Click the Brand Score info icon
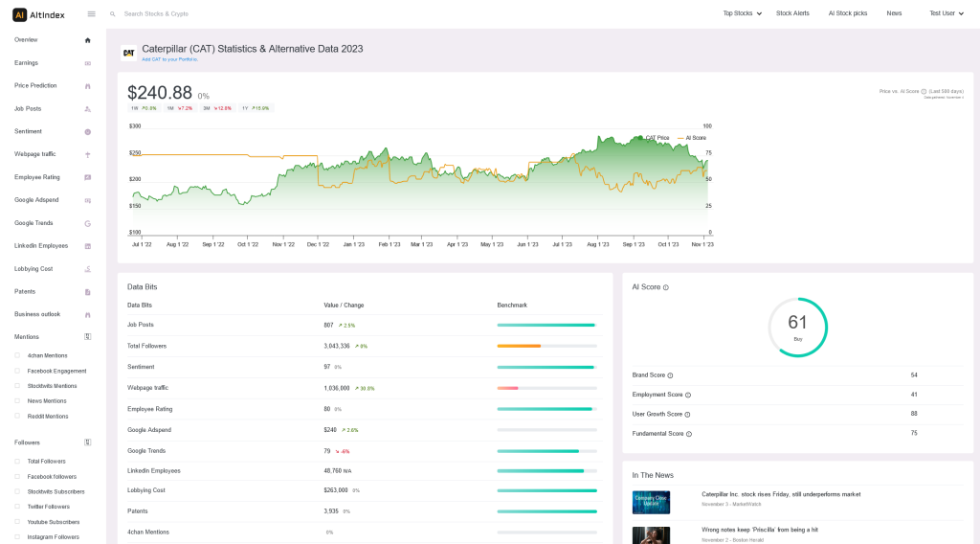The width and height of the screenshot is (980, 544). 670,375
